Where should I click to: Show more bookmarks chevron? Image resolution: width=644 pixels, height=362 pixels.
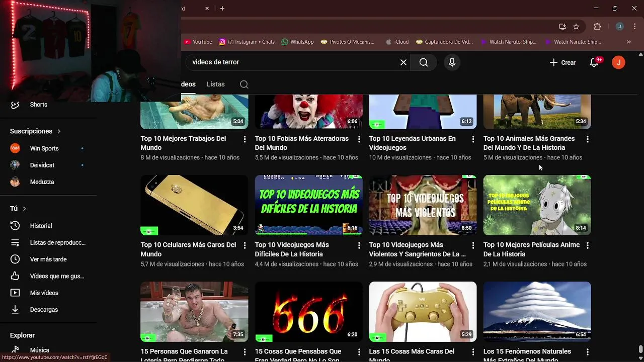click(x=629, y=42)
